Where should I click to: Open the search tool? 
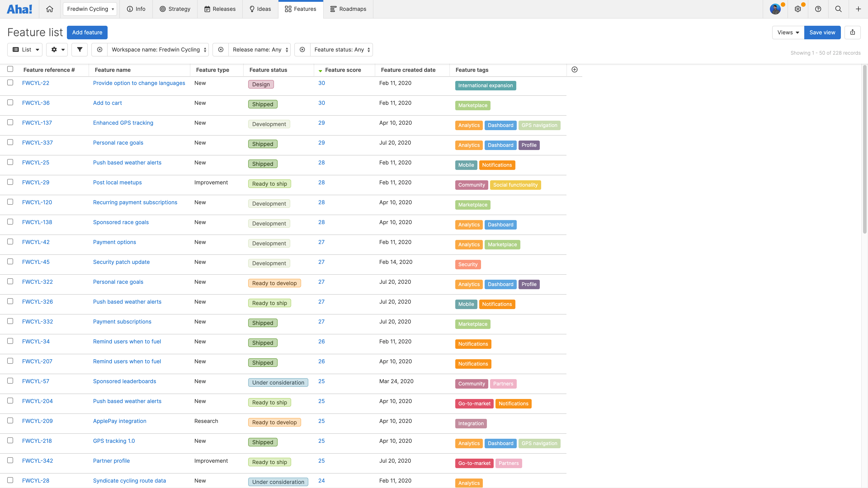point(838,9)
